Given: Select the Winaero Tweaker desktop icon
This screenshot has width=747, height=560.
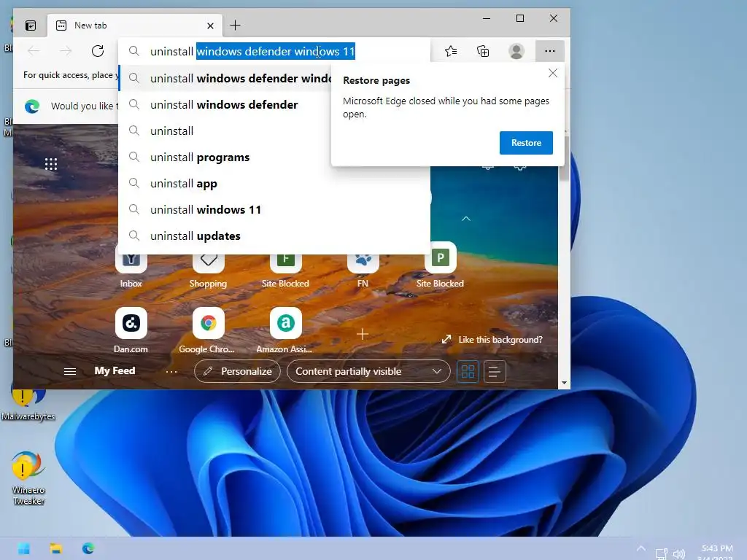Looking at the screenshot, I should [x=28, y=478].
